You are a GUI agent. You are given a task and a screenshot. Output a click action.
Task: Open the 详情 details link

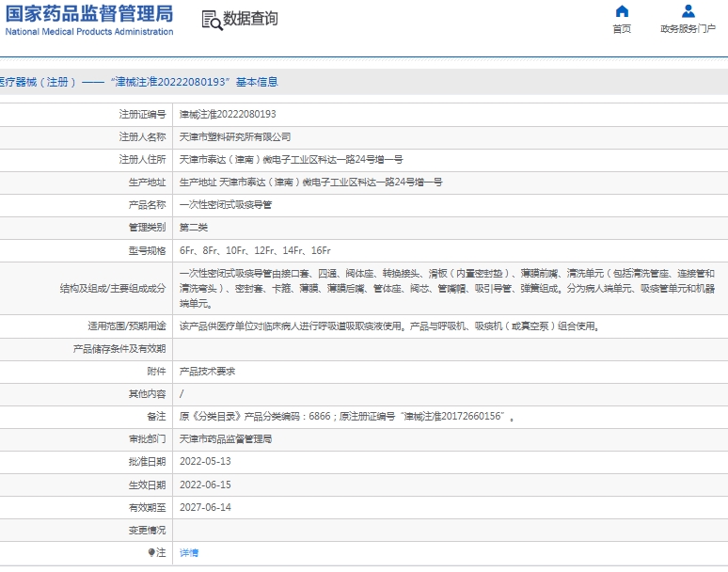tap(189, 552)
